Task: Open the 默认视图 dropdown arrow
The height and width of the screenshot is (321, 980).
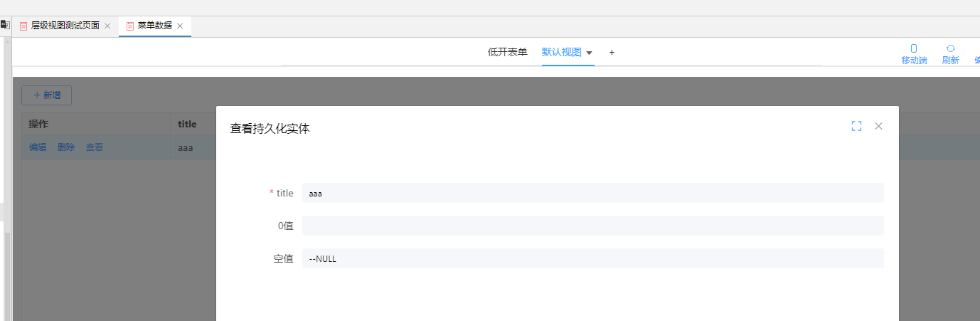Action: coord(589,53)
